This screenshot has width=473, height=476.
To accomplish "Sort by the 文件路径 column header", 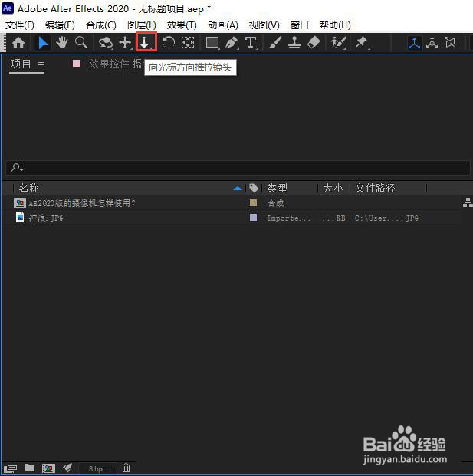I will (375, 189).
